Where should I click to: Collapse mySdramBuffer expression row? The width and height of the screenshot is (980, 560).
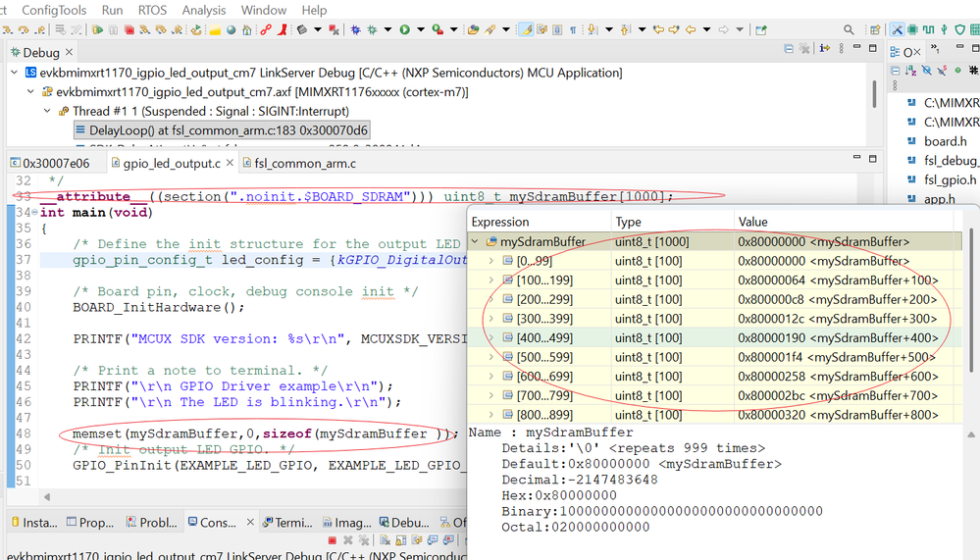click(x=475, y=241)
